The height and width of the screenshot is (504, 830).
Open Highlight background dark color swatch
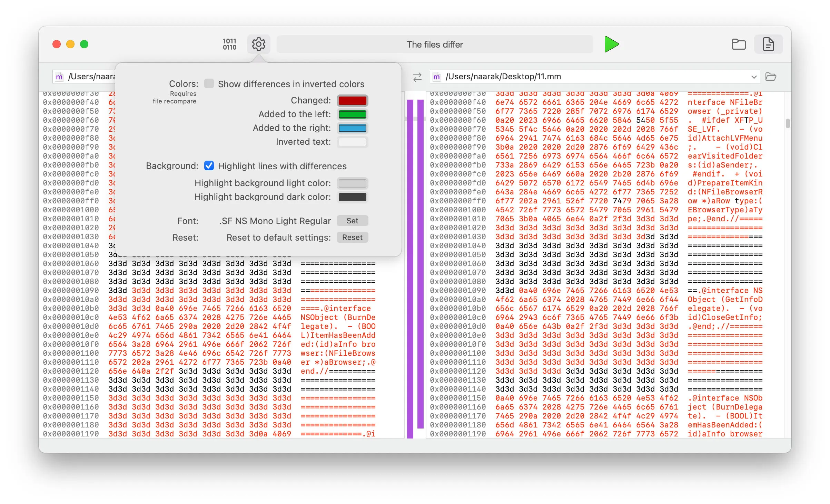tap(352, 197)
